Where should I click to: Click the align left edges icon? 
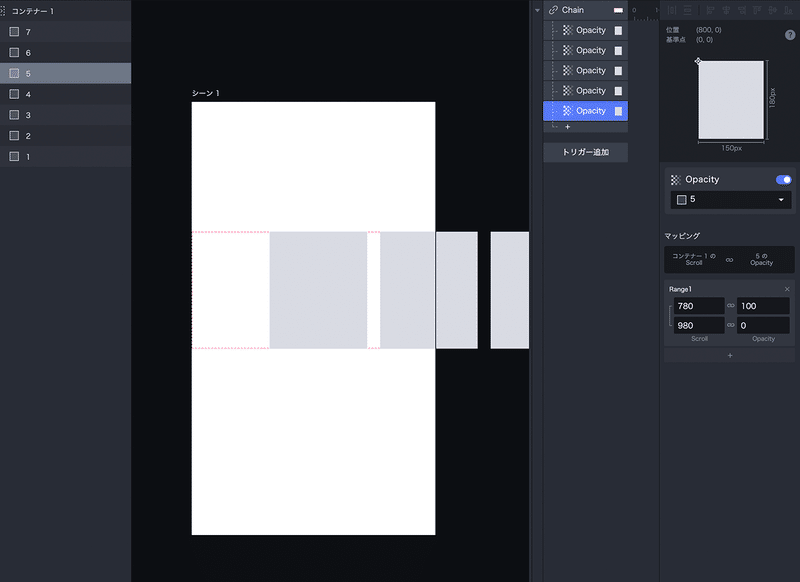[x=710, y=10]
